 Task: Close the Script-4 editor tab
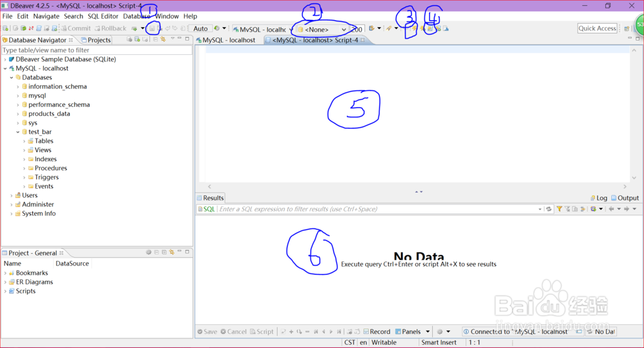(x=363, y=40)
